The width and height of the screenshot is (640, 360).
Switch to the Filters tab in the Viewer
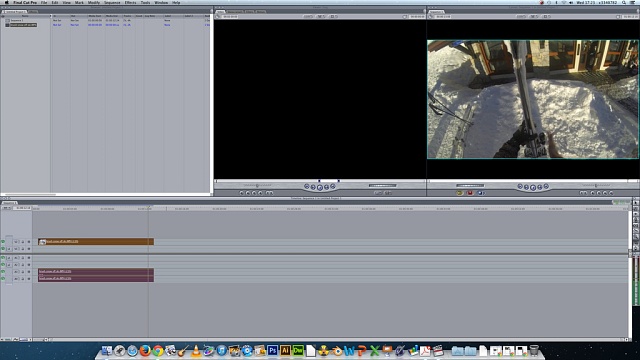(249, 11)
